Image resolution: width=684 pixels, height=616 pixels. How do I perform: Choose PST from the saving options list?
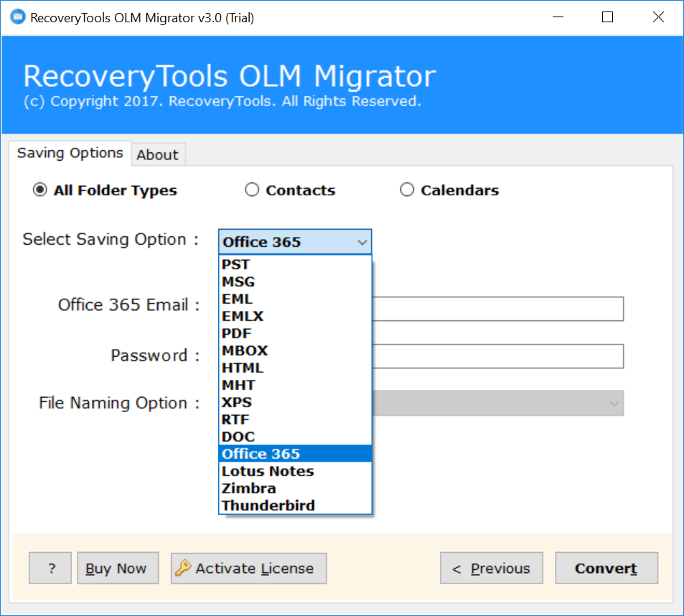pos(295,264)
